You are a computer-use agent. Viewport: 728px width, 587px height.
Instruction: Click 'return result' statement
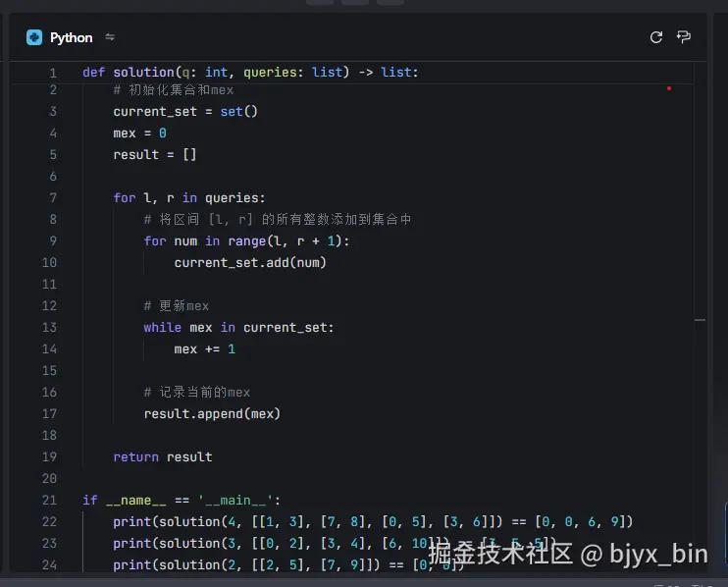click(163, 457)
